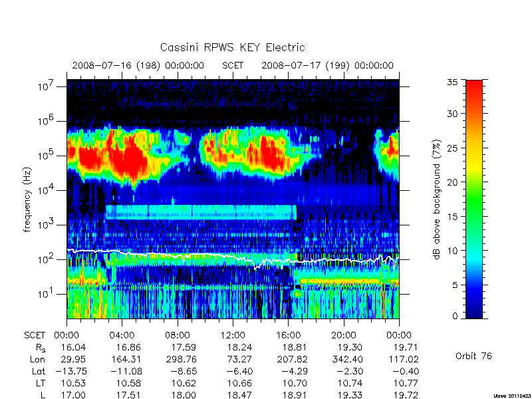
Task: Click the 08:00 time axis label
Action: (x=178, y=336)
